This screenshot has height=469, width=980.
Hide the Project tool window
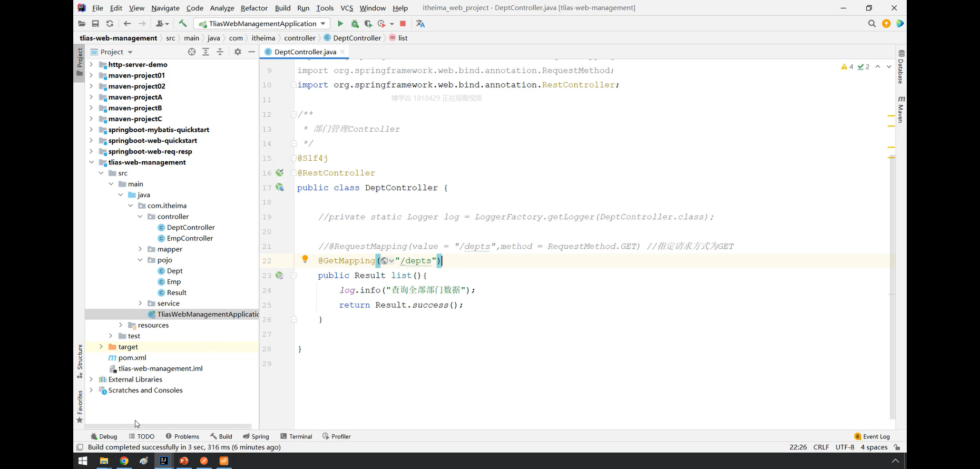click(252, 52)
